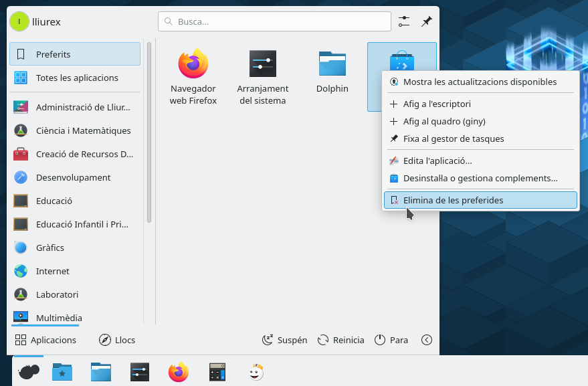Click the application launcher taskbar button

point(28,372)
